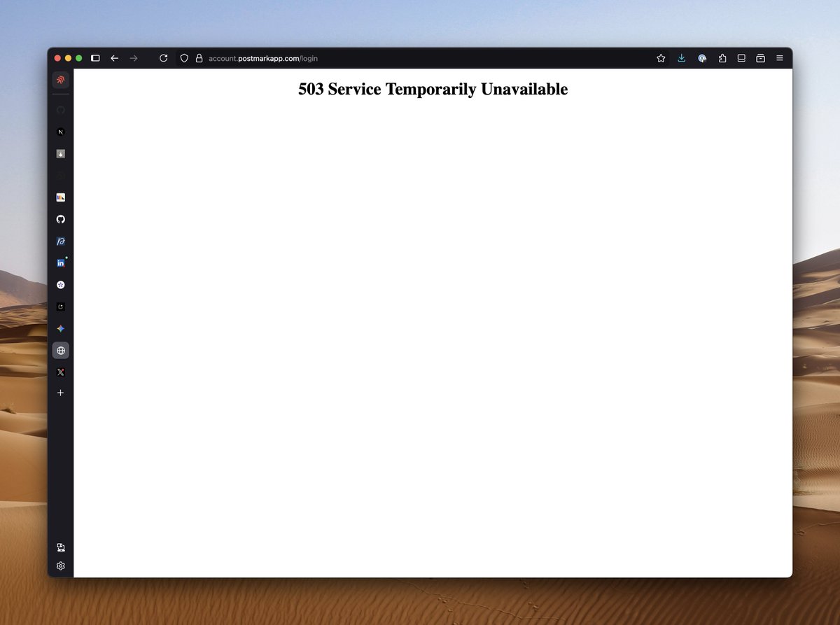840x625 pixels.
Task: Open the extensions puzzle menu
Action: [x=722, y=59]
